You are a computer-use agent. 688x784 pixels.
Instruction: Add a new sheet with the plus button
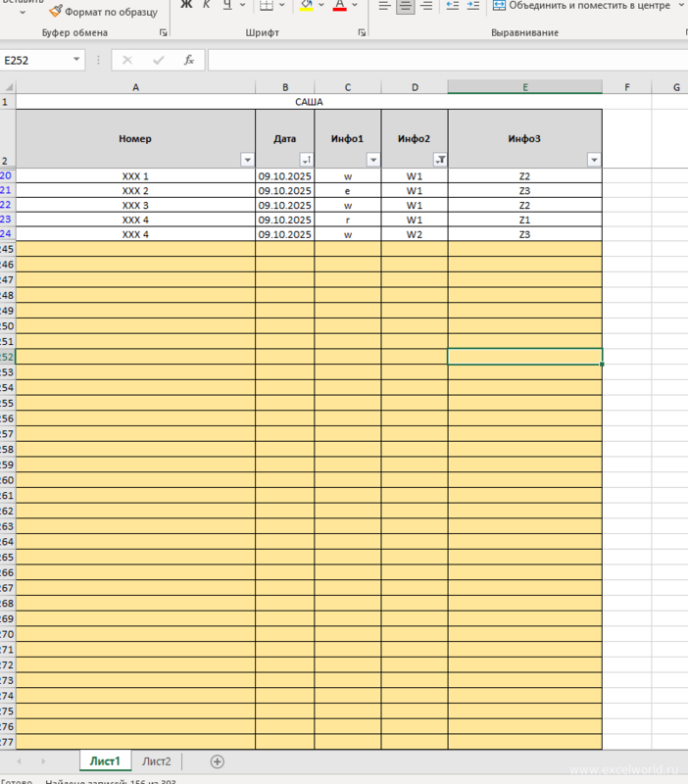click(218, 761)
